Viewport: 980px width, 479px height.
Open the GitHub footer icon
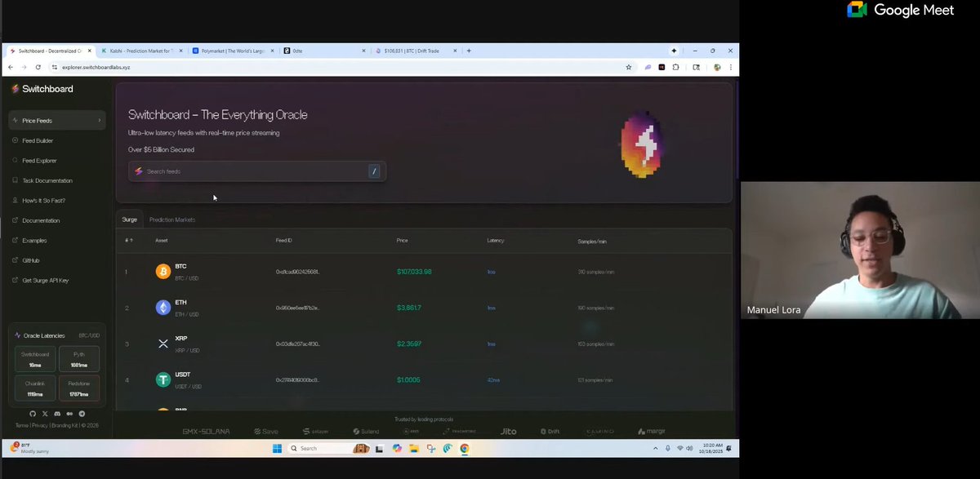[33, 415]
